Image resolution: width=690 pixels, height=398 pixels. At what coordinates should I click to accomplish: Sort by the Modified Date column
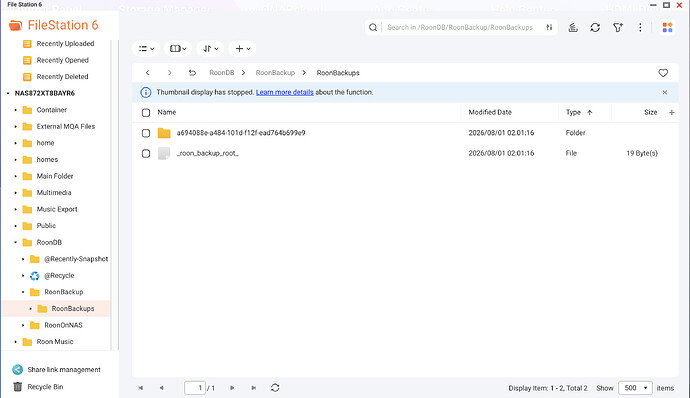click(x=490, y=112)
